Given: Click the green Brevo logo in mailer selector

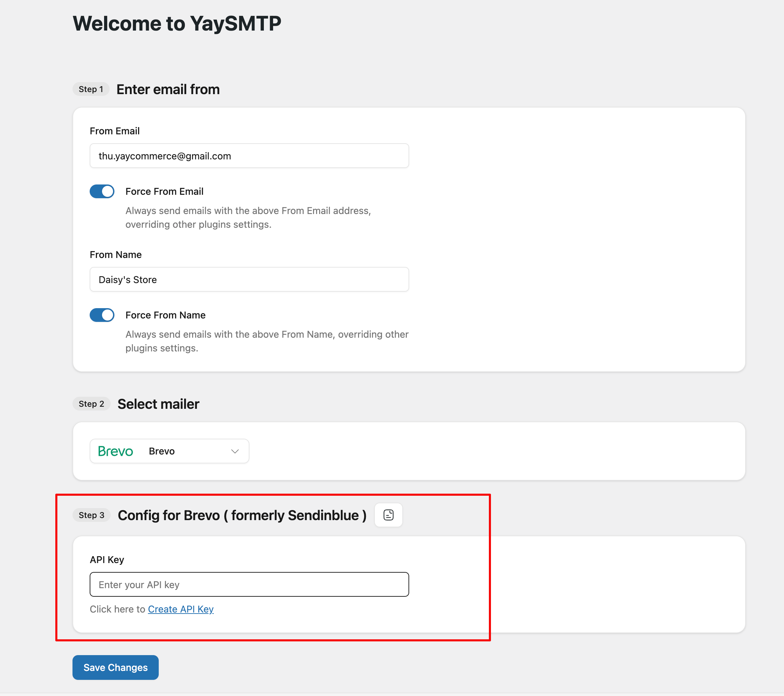Looking at the screenshot, I should (115, 451).
